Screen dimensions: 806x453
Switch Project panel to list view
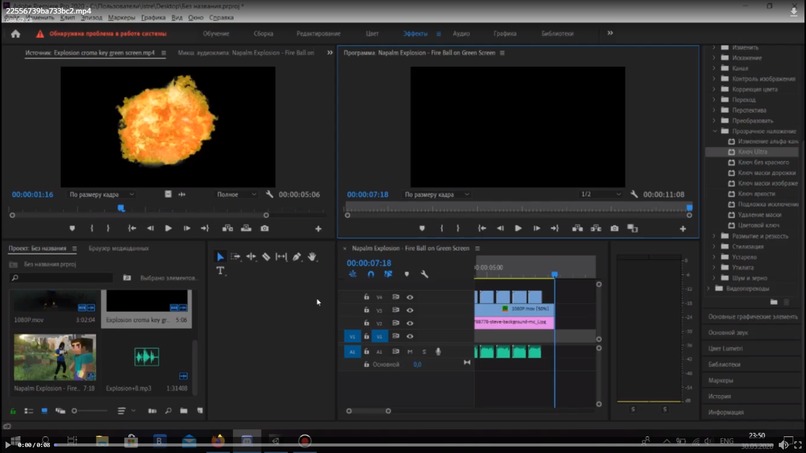(29, 411)
